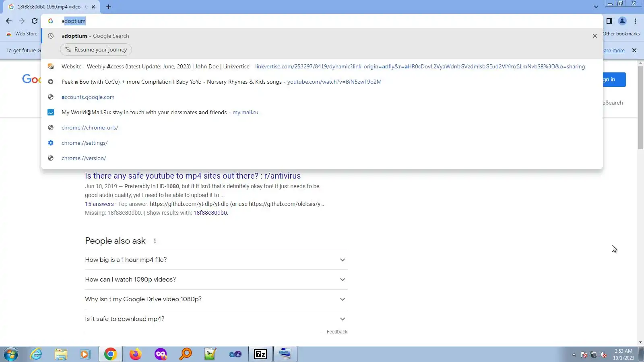Click into the address bar containing adoptium
Image resolution: width=644 pixels, height=362 pixels.
322,21
